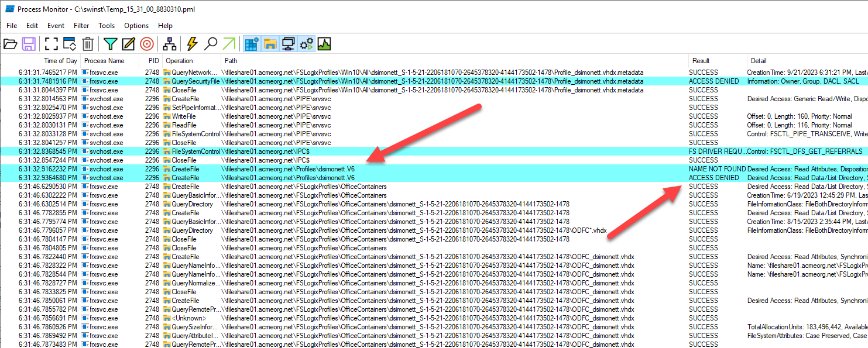The image size is (868, 348).
Task: Click the Save toolbar icon
Action: click(x=28, y=43)
